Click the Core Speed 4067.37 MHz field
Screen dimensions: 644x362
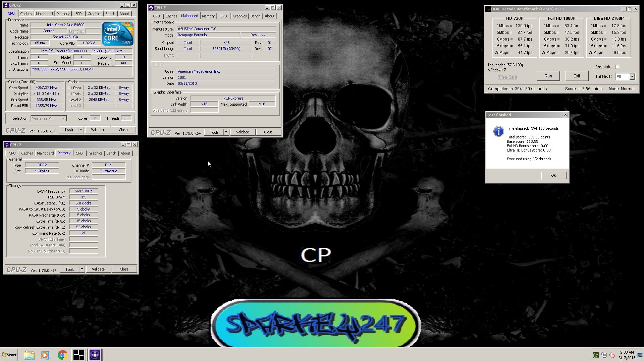[46, 88]
